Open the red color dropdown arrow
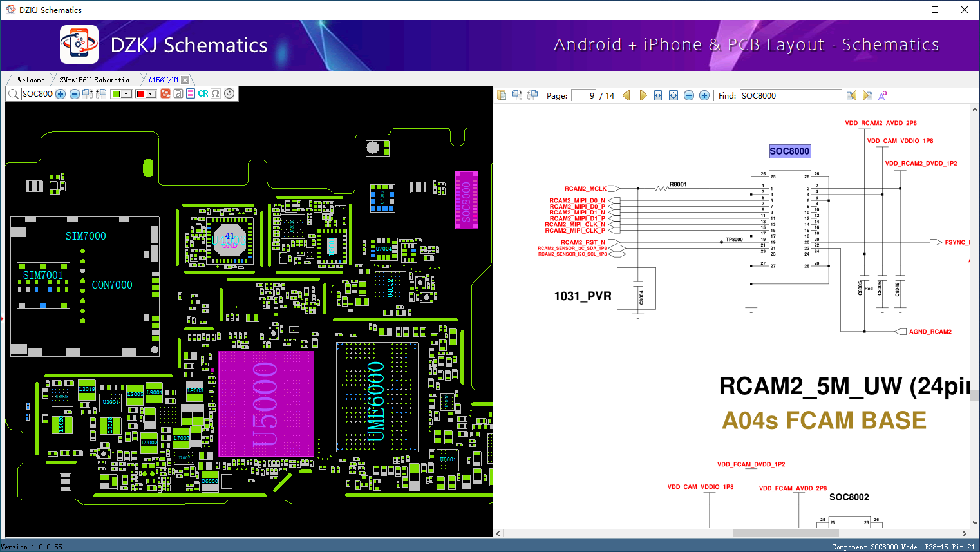Viewport: 980px width, 552px height. (x=151, y=94)
